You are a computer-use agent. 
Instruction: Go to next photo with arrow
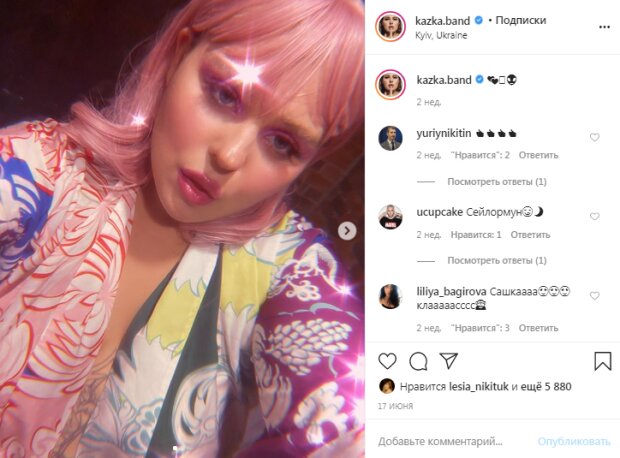[x=347, y=231]
